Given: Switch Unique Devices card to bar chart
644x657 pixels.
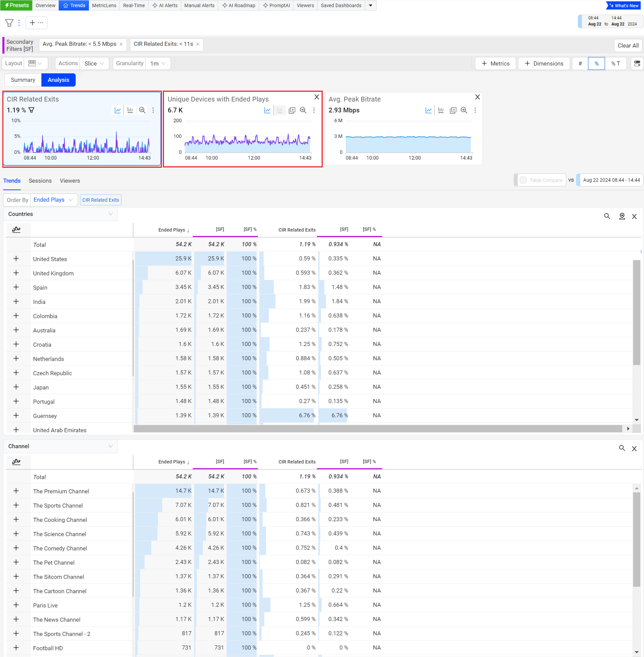Looking at the screenshot, I should 280,110.
